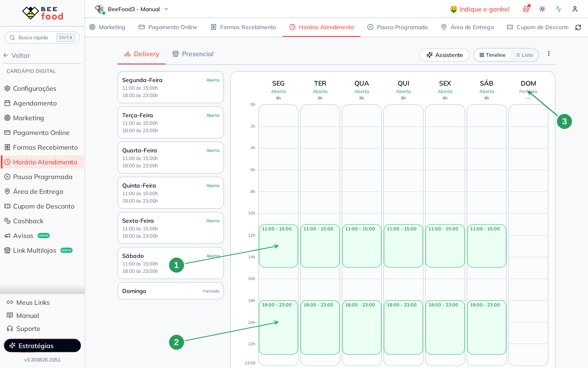The width and height of the screenshot is (588, 368).
Task: Go to the Cupom de Desconto top tab
Action: 538,27
